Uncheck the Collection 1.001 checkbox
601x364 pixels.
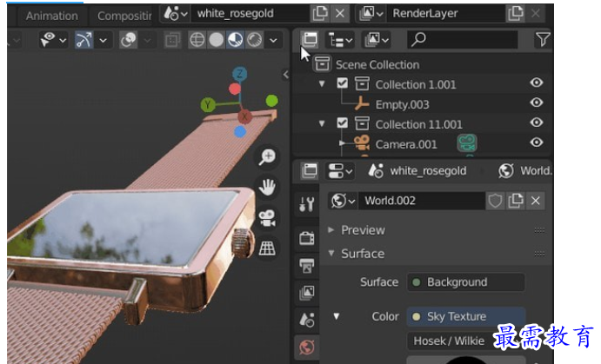(x=343, y=84)
